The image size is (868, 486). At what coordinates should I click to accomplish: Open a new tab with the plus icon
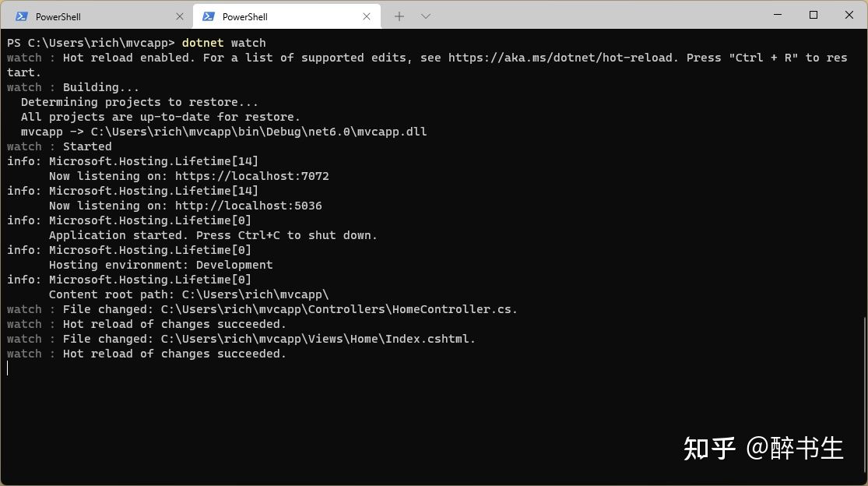(399, 16)
